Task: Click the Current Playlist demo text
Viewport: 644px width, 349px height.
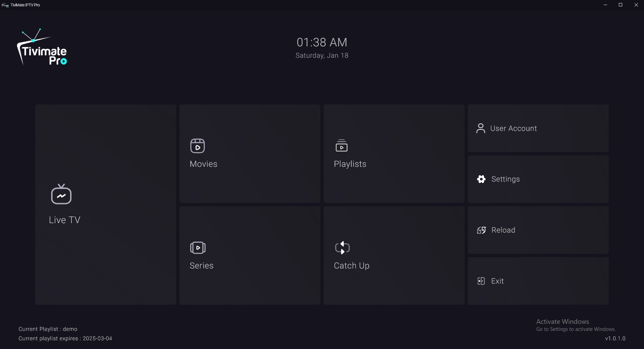Action: tap(48, 329)
